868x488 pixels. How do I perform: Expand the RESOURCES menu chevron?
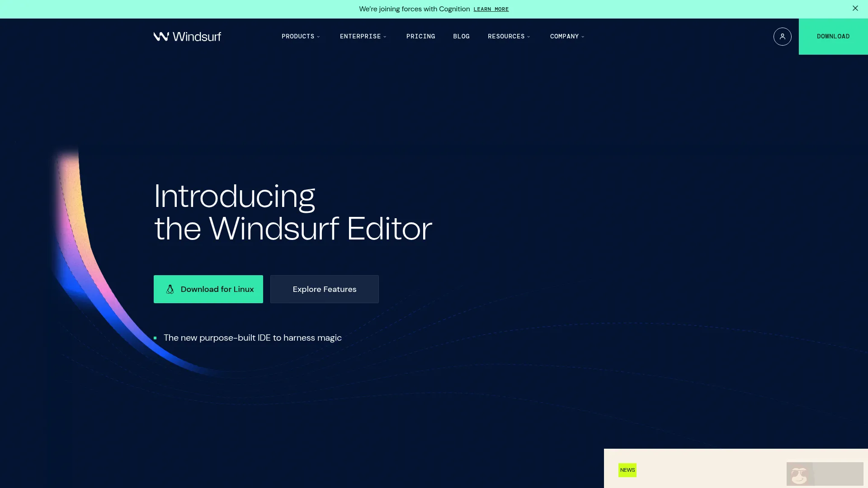pyautogui.click(x=529, y=37)
